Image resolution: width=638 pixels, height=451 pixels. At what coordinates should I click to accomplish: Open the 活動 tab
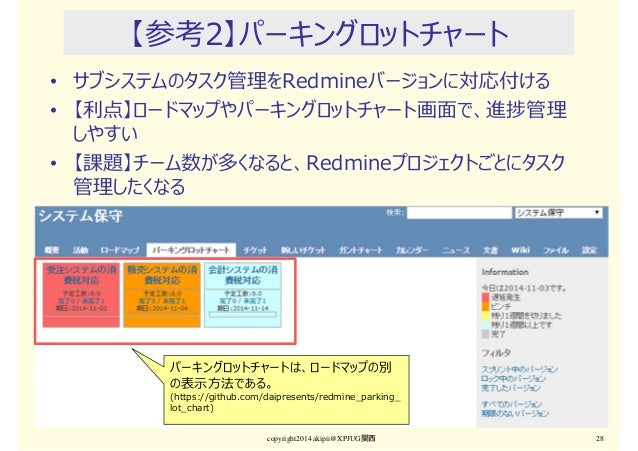[x=80, y=250]
